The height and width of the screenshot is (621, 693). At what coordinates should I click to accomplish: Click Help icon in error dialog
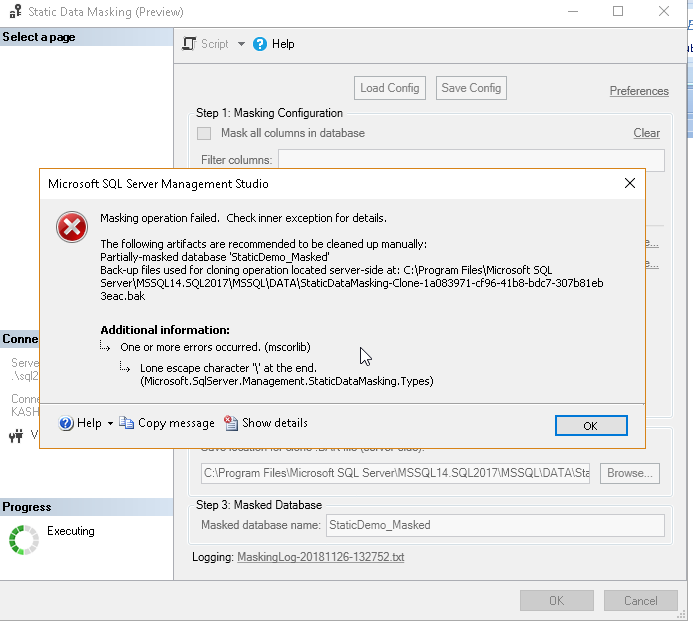(66, 423)
